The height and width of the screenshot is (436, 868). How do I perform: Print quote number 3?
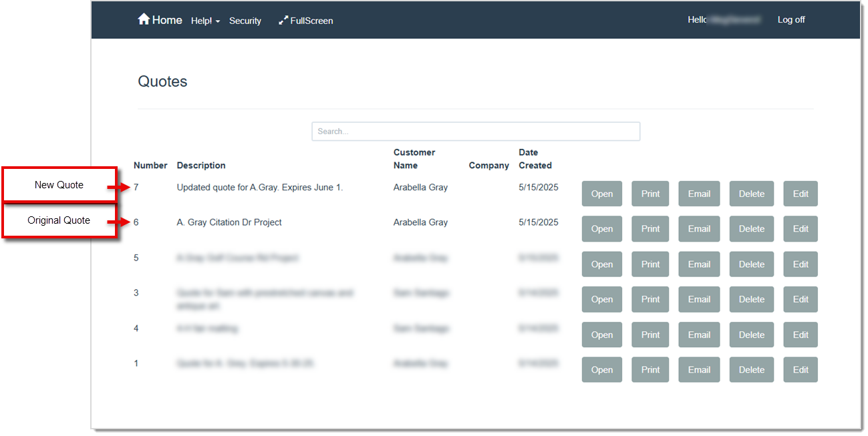point(650,299)
